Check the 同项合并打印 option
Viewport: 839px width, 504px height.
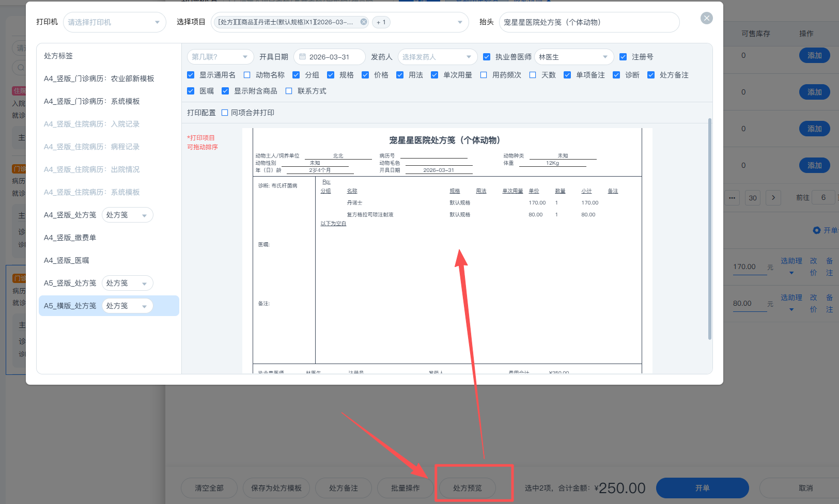point(225,113)
